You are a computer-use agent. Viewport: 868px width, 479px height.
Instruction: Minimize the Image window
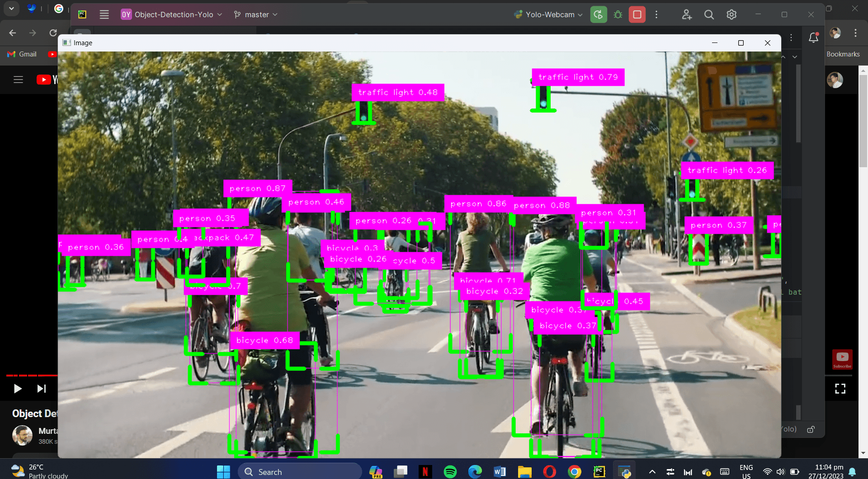715,43
